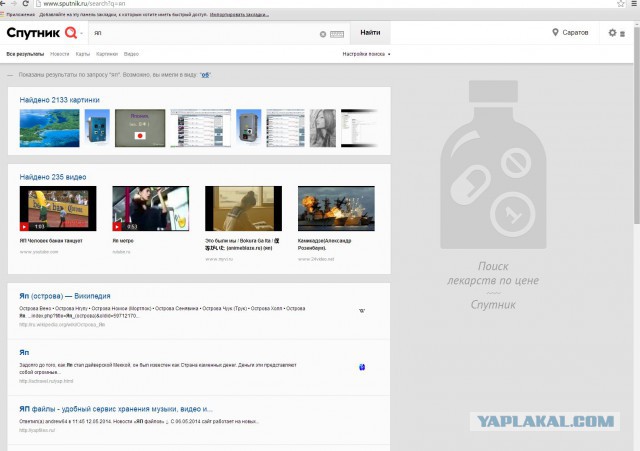This screenshot has height=451, width=640.
Task: Click the Найти search button
Action: coord(370,33)
